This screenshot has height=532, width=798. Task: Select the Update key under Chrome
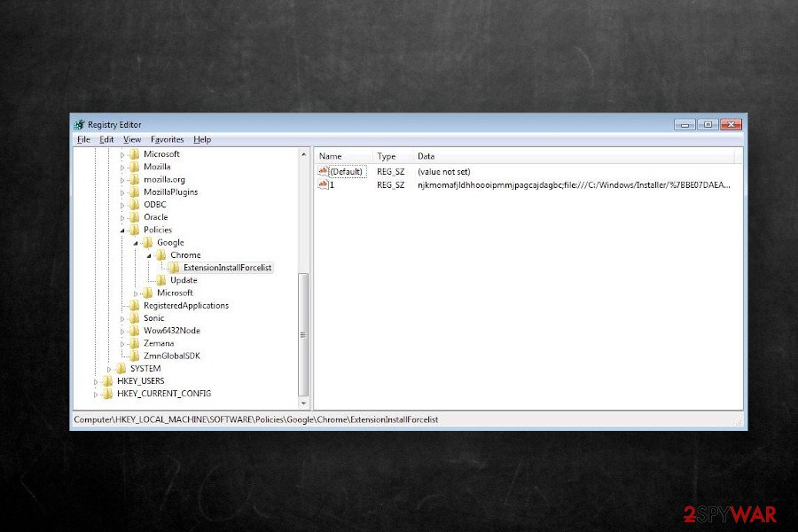tap(184, 280)
